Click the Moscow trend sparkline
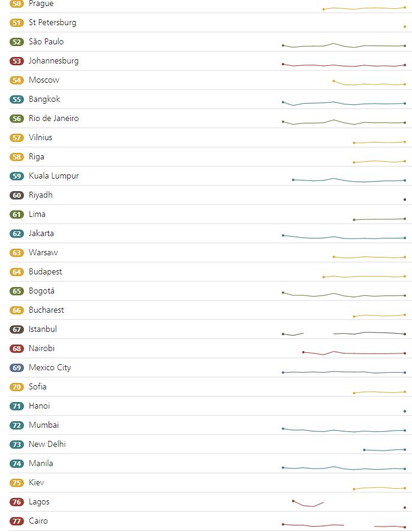Viewport: 412px width, 532px height. tap(369, 84)
